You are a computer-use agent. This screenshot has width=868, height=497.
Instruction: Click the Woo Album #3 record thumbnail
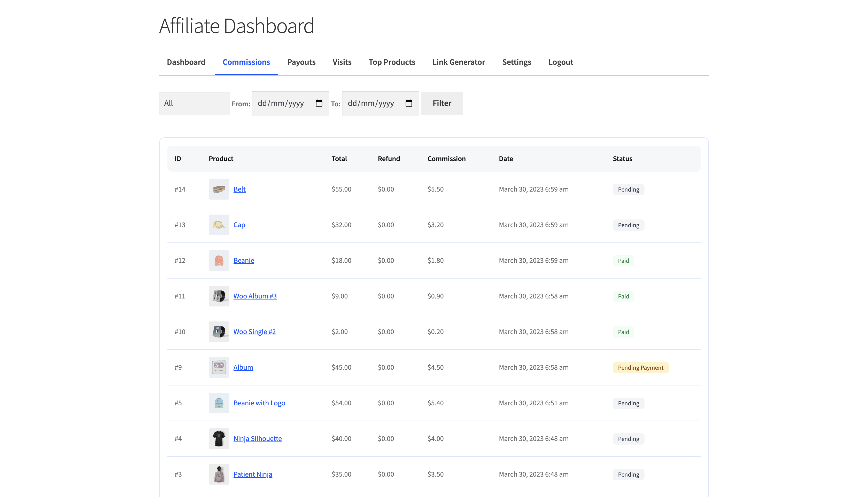tap(219, 296)
